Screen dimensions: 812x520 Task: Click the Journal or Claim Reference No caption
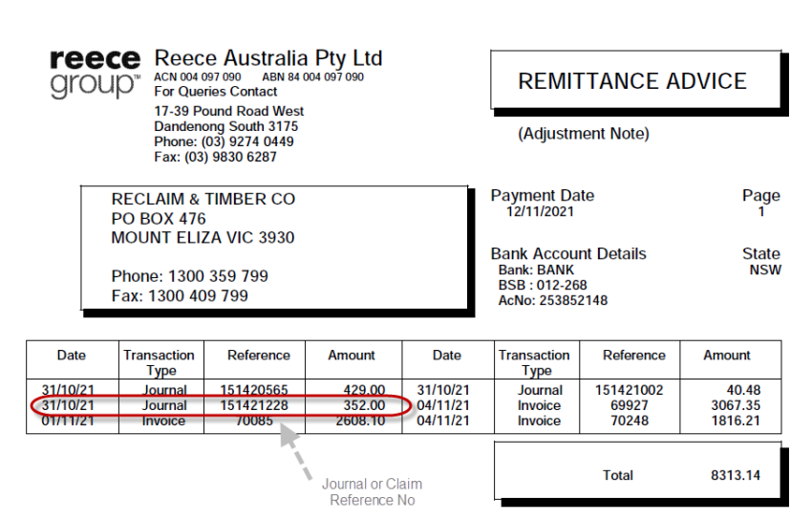[x=371, y=491]
